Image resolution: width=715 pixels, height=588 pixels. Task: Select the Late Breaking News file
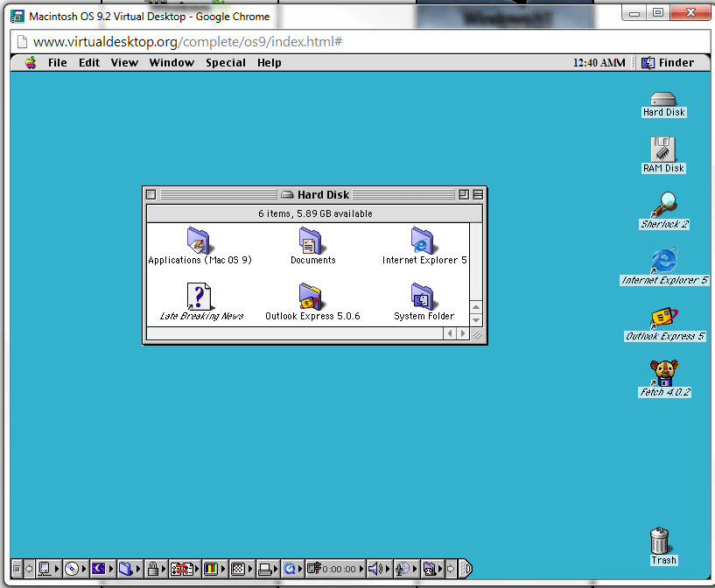[201, 302]
